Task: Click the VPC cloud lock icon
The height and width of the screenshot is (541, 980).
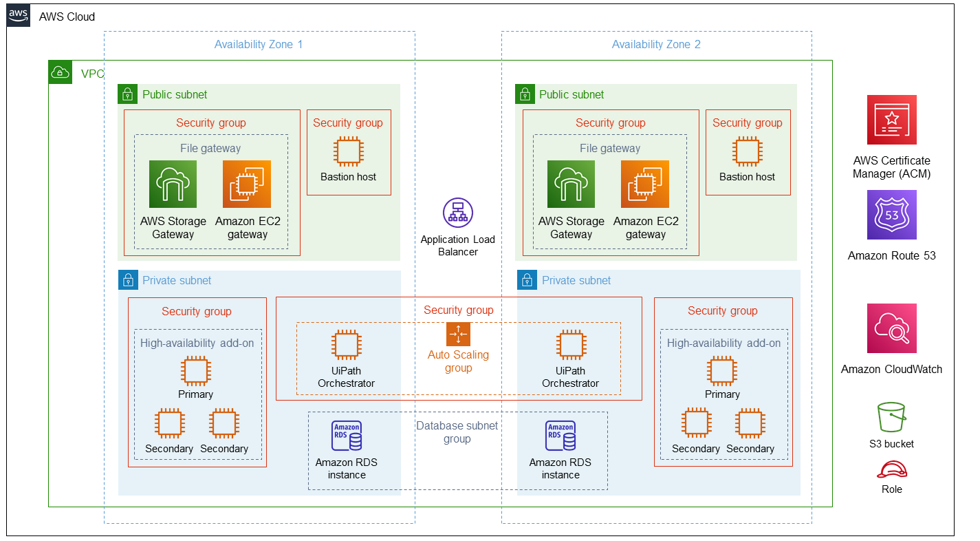Action: tap(61, 72)
